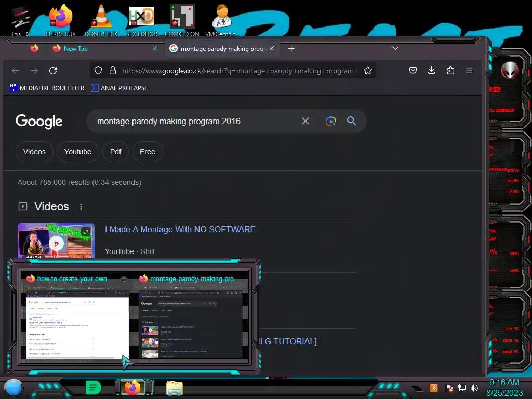Filter results by Free chip
The height and width of the screenshot is (399, 532).
point(147,152)
